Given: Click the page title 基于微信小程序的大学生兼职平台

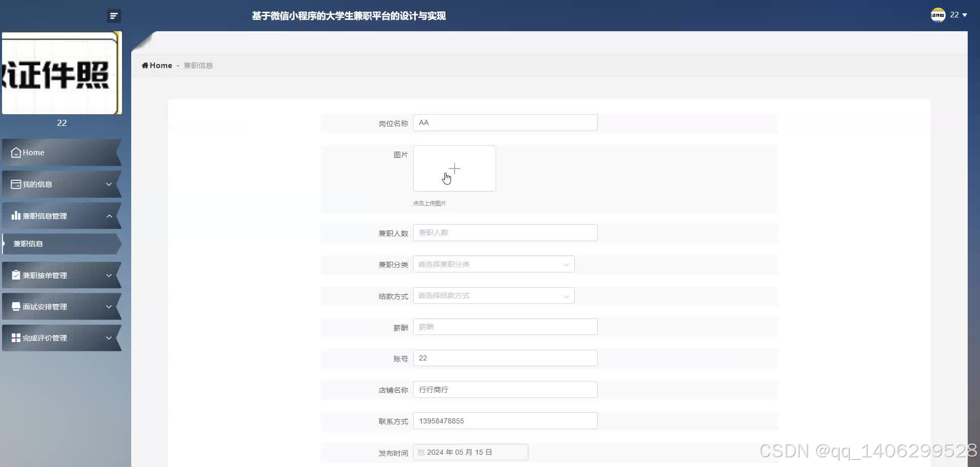Looking at the screenshot, I should (x=349, y=16).
